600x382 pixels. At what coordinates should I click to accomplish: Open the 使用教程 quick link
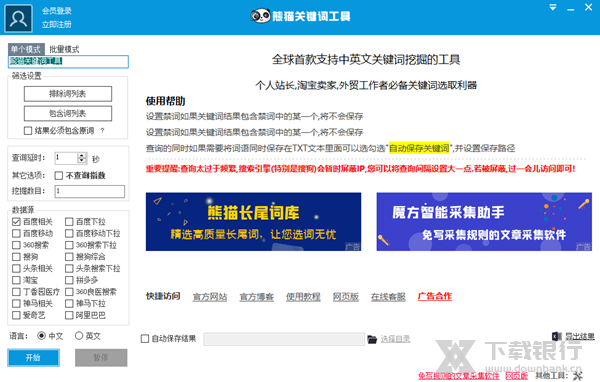coord(303,297)
